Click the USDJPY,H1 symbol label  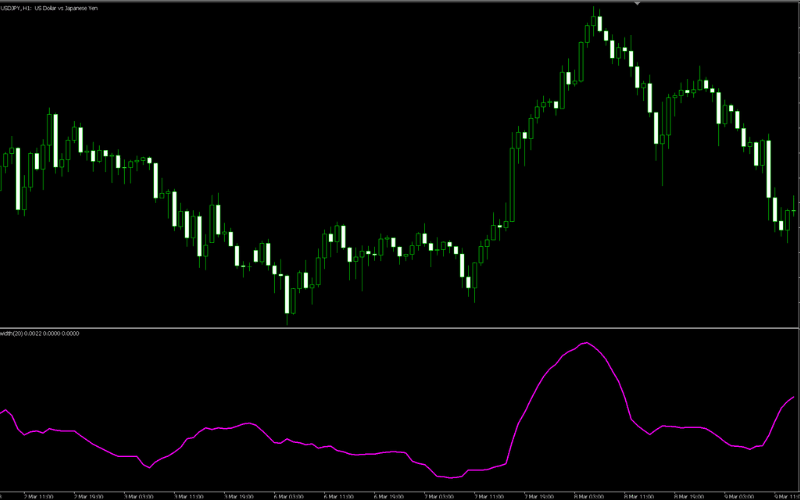pyautogui.click(x=19, y=8)
